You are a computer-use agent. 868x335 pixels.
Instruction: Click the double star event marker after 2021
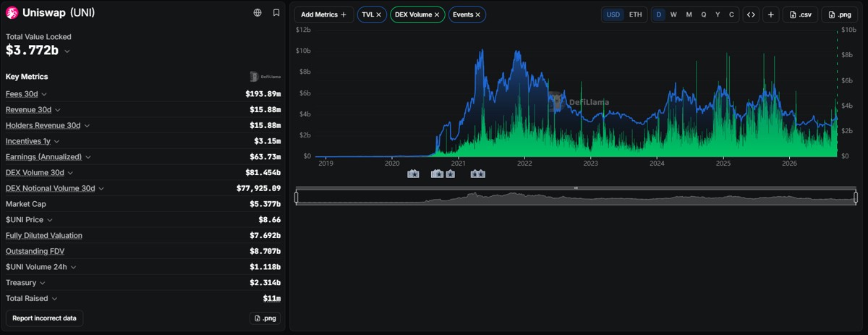click(477, 174)
